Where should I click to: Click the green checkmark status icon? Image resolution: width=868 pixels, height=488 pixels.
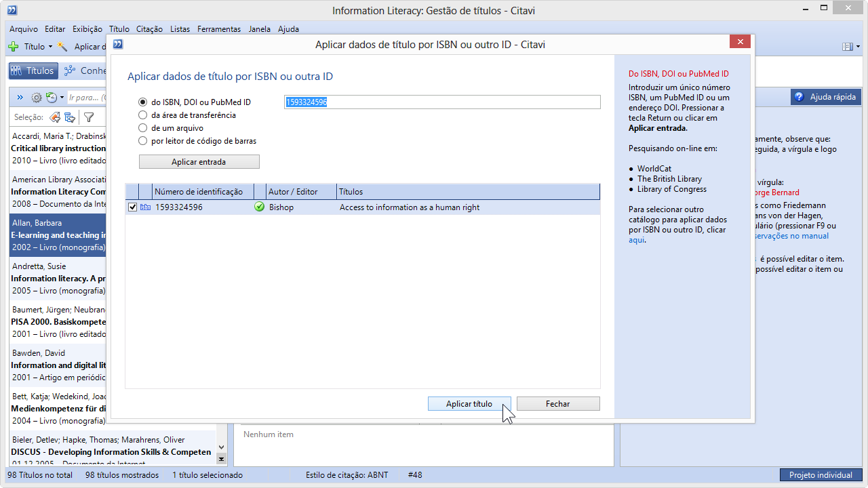[x=259, y=207]
